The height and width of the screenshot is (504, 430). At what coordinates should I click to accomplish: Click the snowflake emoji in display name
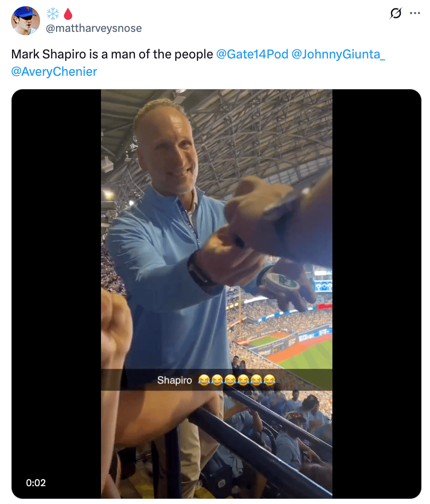point(53,14)
